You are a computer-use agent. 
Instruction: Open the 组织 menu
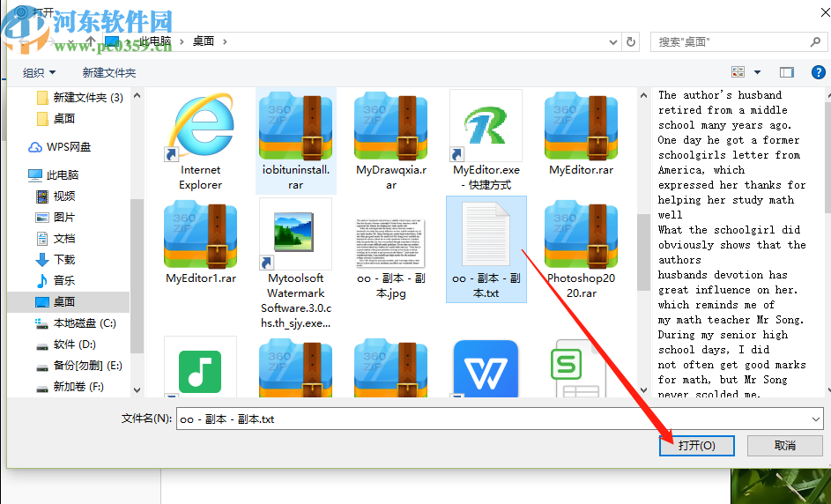tap(39, 72)
